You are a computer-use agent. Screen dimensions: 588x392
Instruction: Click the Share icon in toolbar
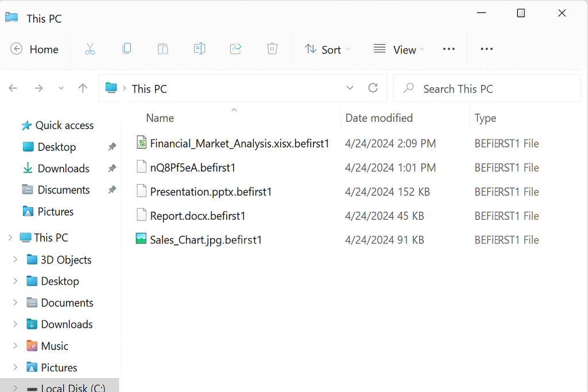click(x=235, y=49)
